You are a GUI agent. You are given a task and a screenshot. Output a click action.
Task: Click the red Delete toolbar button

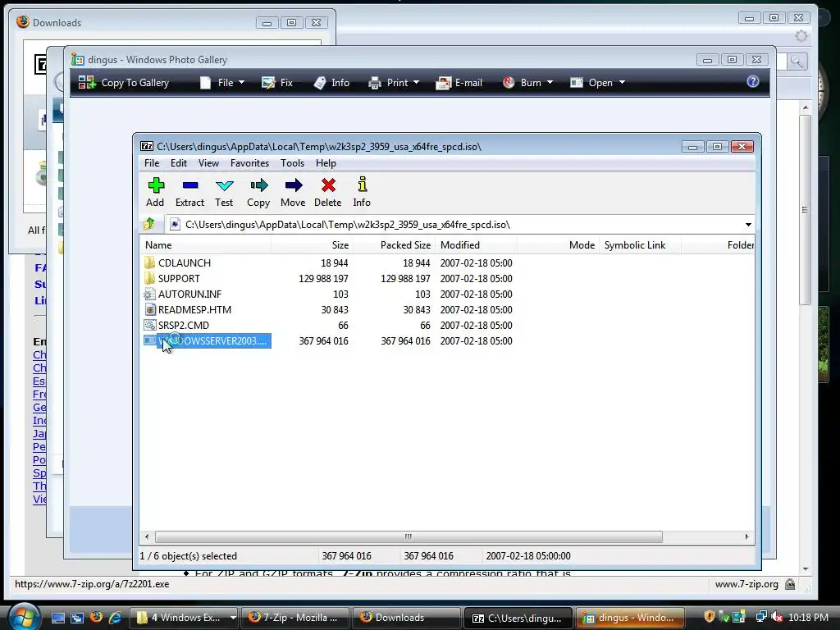328,192
